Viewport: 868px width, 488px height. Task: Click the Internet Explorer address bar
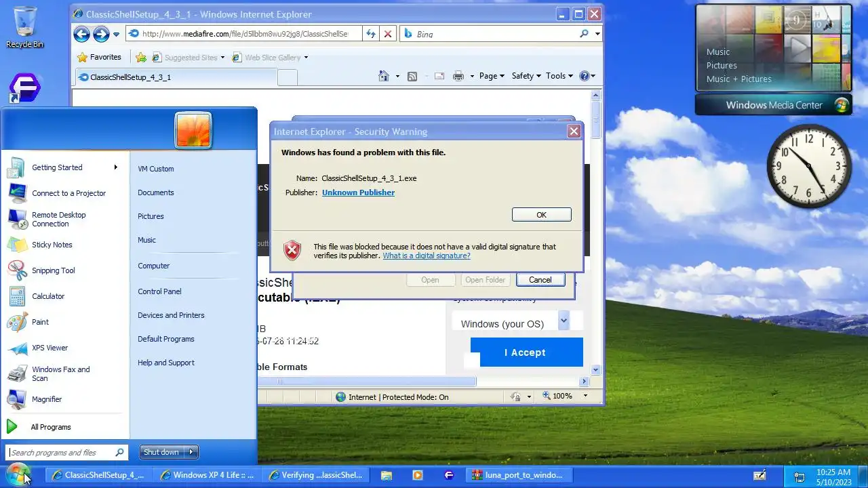pos(243,34)
